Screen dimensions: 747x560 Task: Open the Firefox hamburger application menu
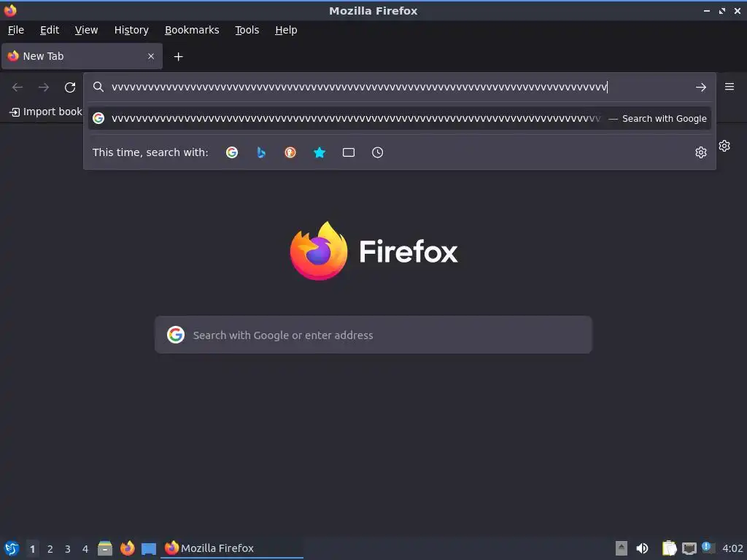(x=729, y=87)
